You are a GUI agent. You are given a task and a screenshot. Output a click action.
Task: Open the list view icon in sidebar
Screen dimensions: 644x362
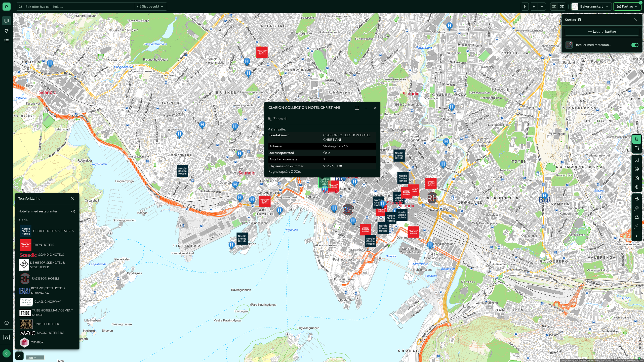tap(7, 41)
